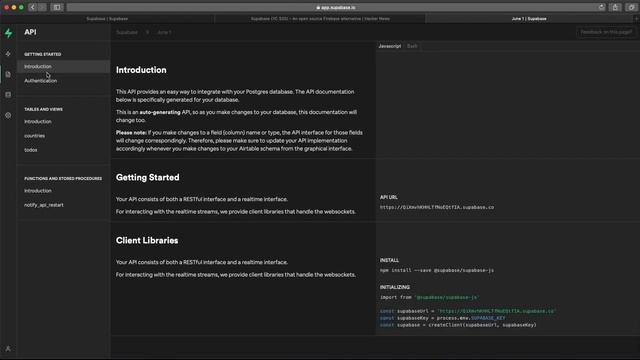Switch to the Hacker News browser tab

point(320,19)
